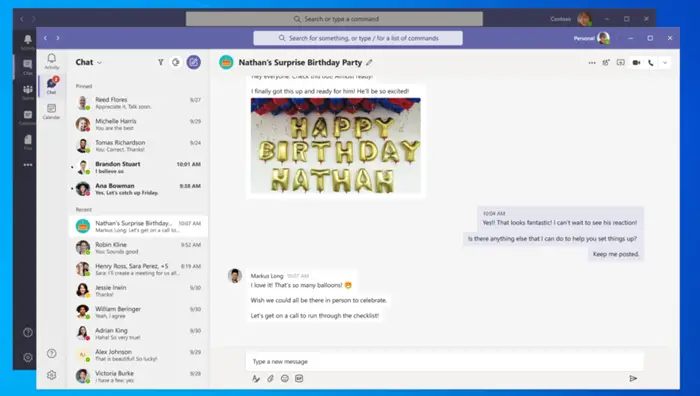700x396 pixels.
Task: Open Teams icon in background window rail
Action: click(28, 92)
